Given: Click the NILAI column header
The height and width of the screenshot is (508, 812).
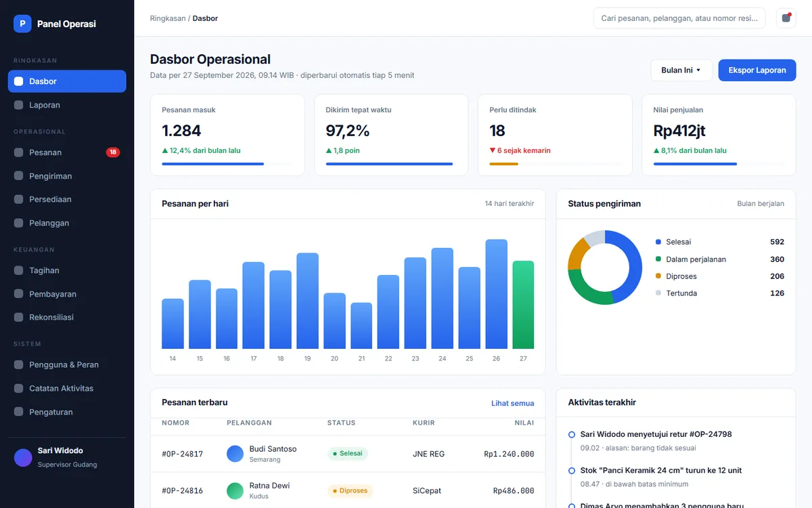Looking at the screenshot, I should (524, 423).
